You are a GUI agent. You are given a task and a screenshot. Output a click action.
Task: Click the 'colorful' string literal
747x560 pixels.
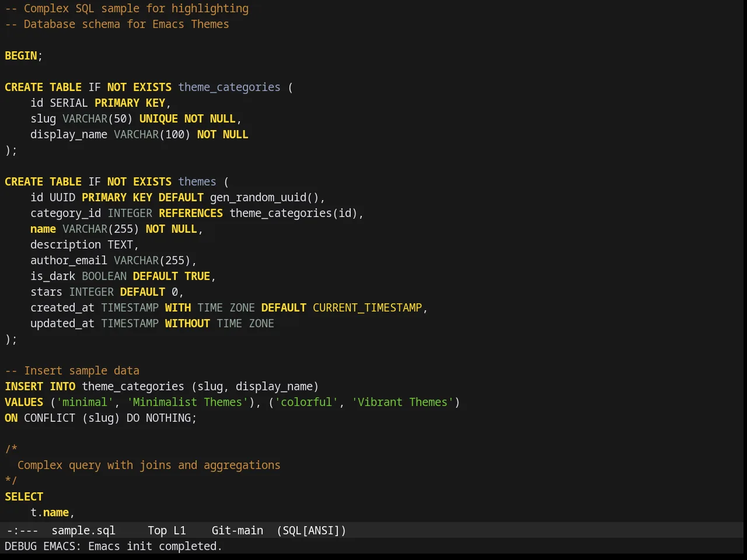pyautogui.click(x=306, y=402)
